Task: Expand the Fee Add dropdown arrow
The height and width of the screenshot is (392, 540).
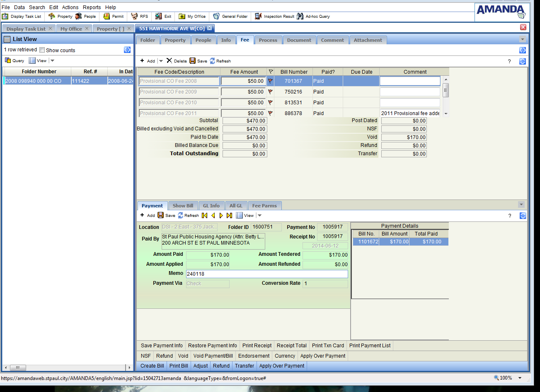Action: [161, 61]
